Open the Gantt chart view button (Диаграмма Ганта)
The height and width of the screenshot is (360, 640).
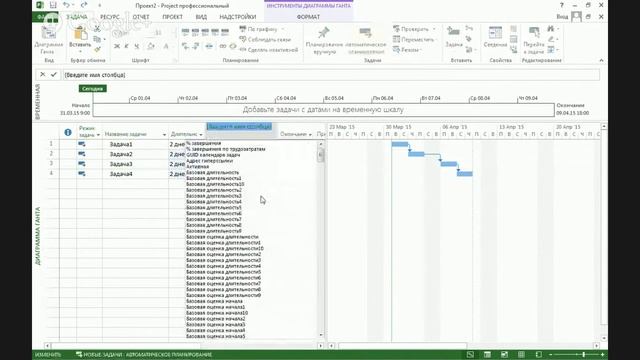[x=48, y=40]
